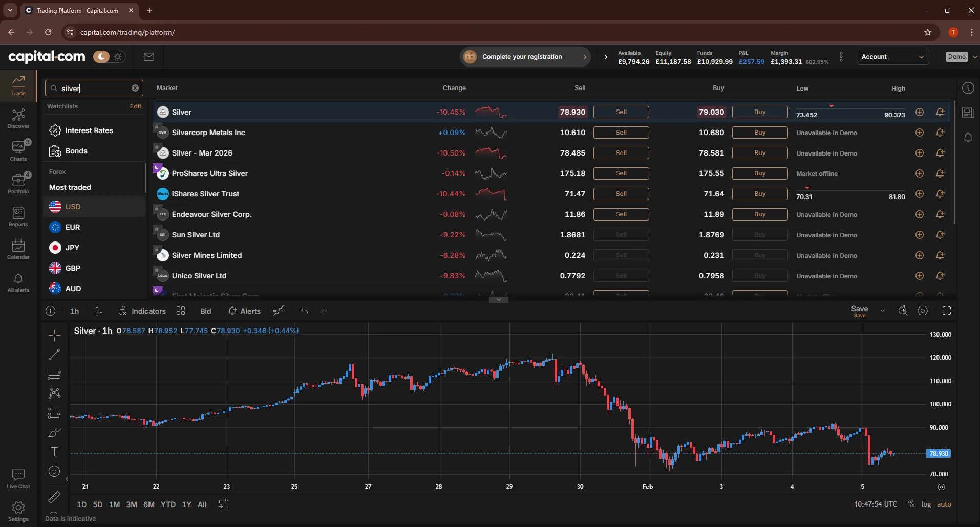
Task: Toggle log scale on chart
Action: click(x=926, y=504)
